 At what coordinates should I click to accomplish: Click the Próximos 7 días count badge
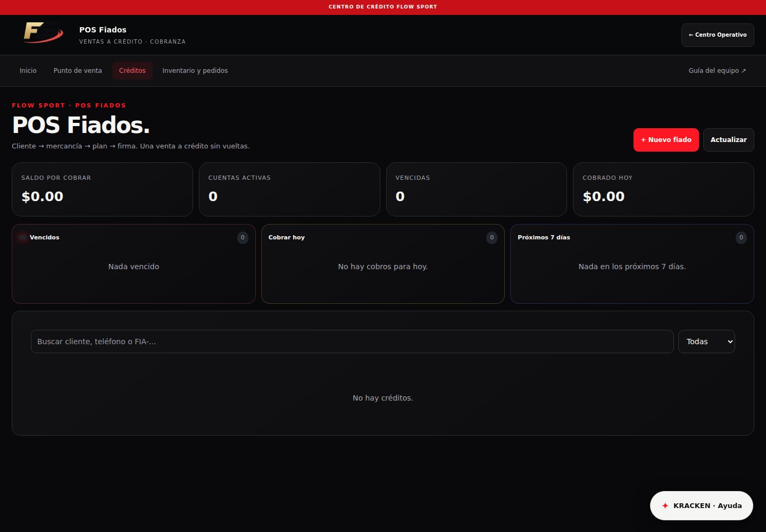coord(741,238)
